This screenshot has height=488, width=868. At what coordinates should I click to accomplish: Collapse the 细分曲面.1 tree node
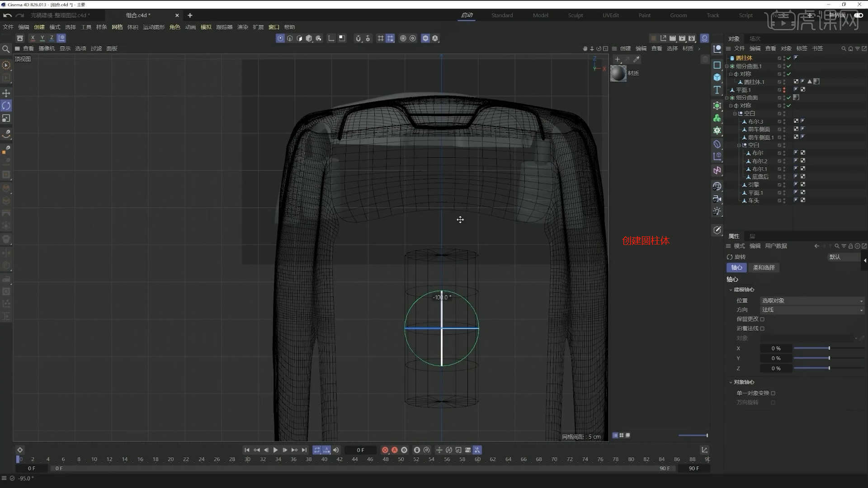tap(727, 66)
